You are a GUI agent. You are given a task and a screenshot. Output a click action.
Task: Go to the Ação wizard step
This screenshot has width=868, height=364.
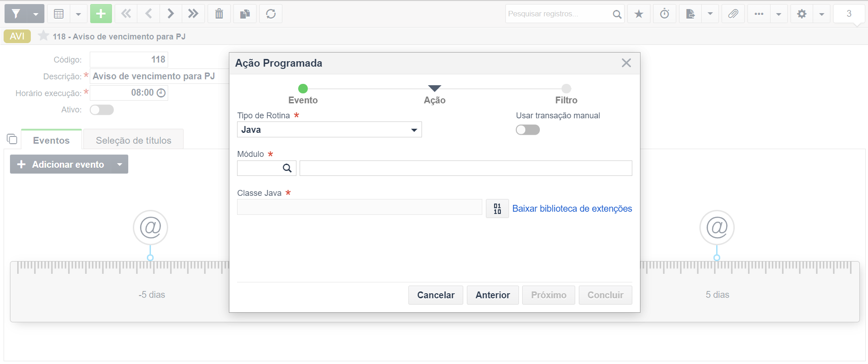point(435,94)
